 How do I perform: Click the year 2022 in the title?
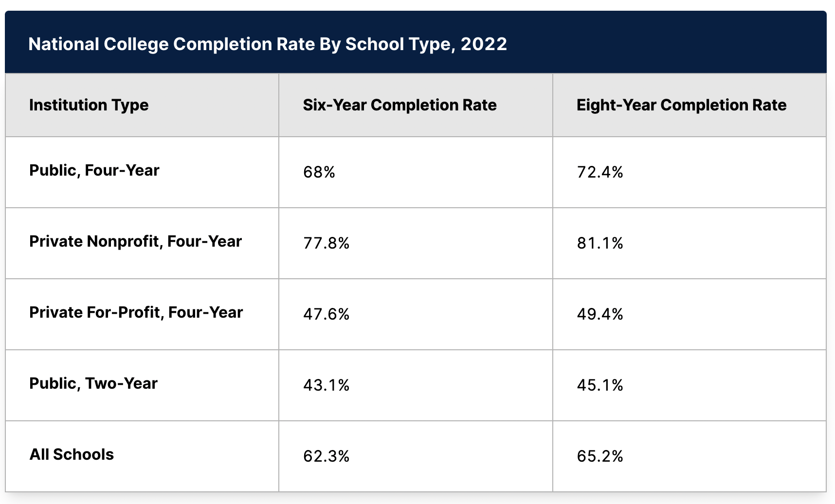point(484,44)
